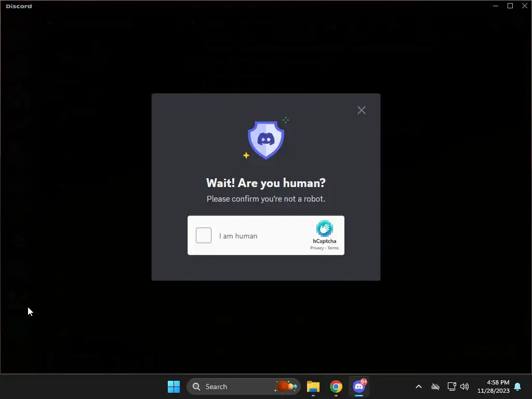Image resolution: width=532 pixels, height=399 pixels.
Task: Show hidden system tray icons
Action: pos(419,387)
